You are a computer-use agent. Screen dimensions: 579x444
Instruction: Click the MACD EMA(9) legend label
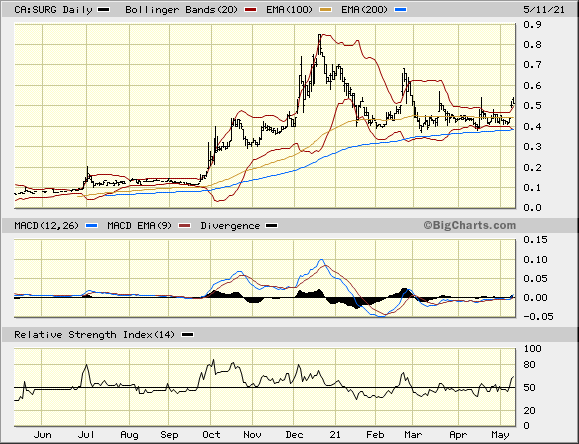[x=140, y=225]
